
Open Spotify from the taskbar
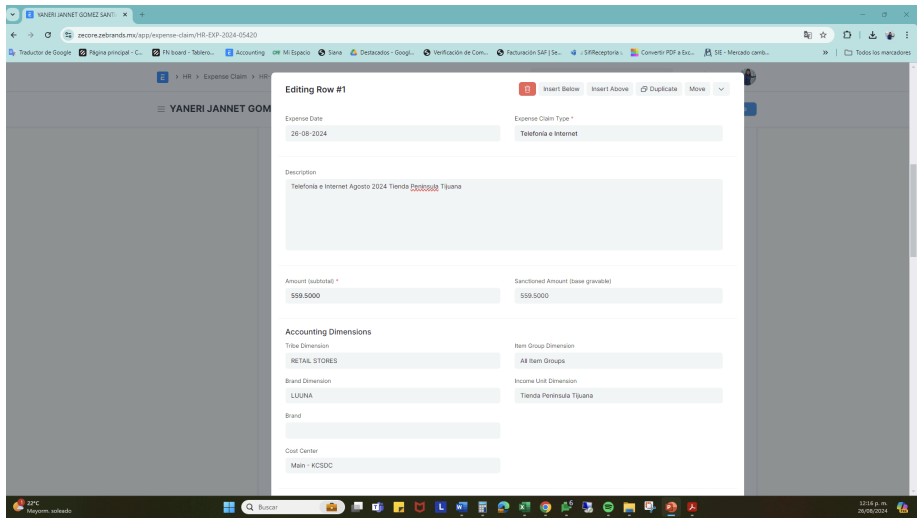607,507
